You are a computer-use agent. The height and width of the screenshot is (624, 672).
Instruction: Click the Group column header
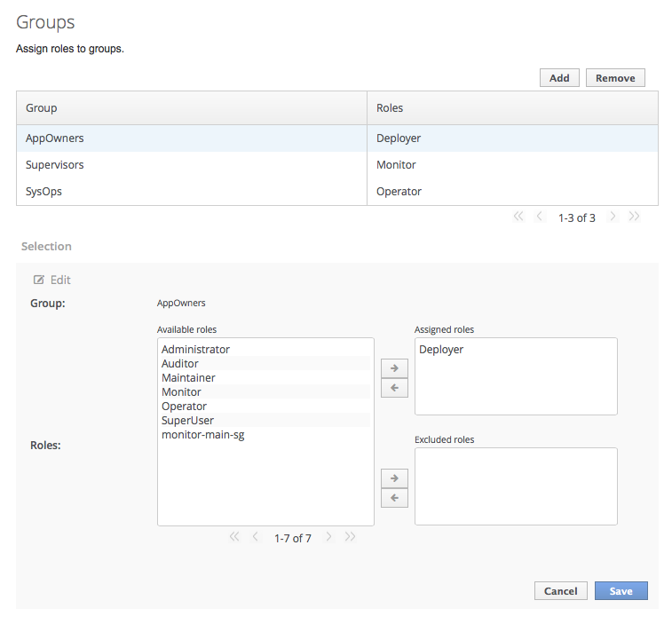pyautogui.click(x=191, y=108)
